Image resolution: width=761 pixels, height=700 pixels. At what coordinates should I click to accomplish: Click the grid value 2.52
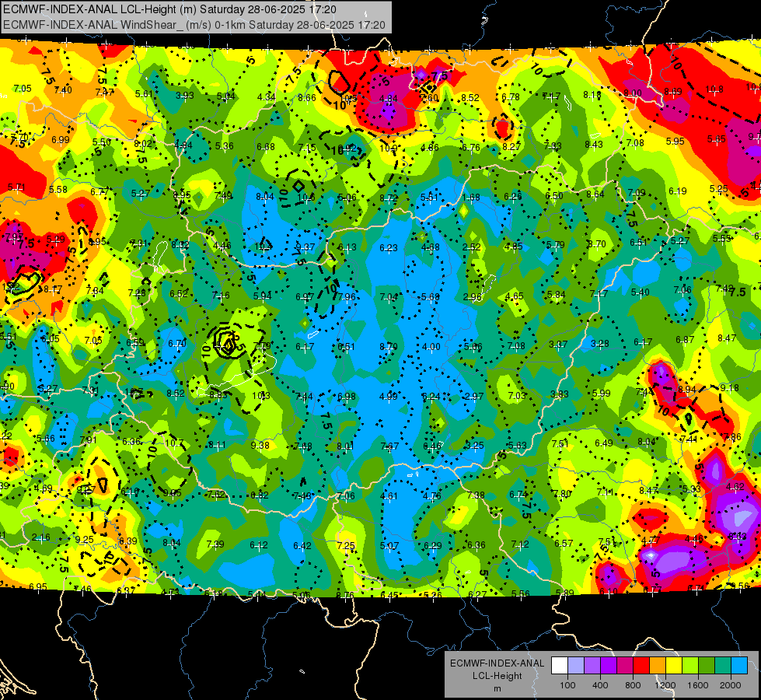tap(471, 247)
